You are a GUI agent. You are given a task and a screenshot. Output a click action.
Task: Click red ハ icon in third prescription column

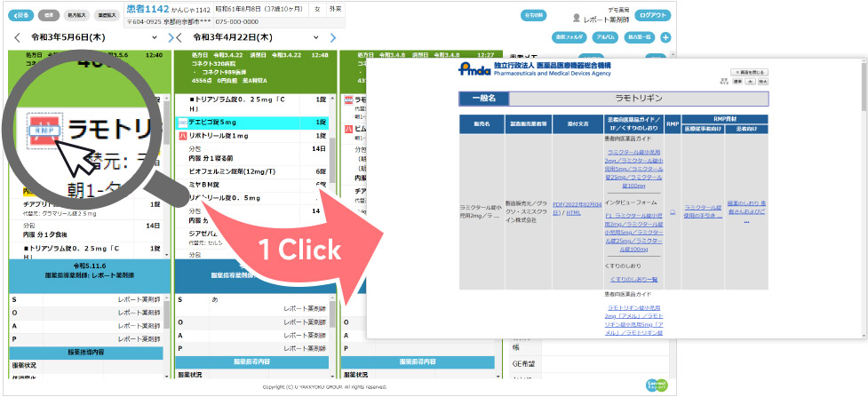click(x=349, y=129)
